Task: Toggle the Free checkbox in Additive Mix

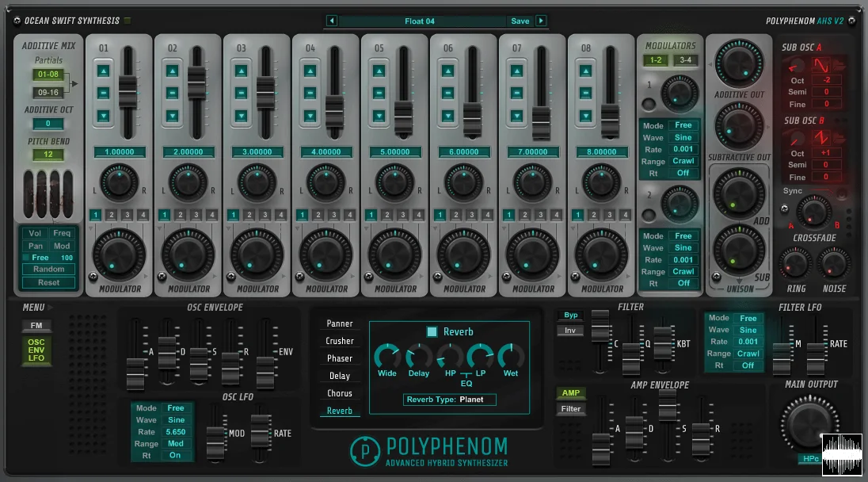Action: tap(25, 258)
